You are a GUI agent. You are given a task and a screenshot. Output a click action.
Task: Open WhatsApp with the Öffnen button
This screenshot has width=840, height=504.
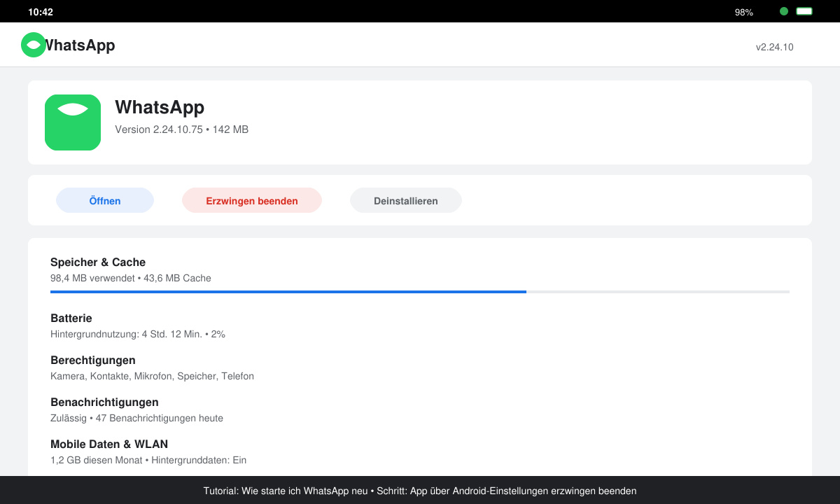tap(105, 200)
